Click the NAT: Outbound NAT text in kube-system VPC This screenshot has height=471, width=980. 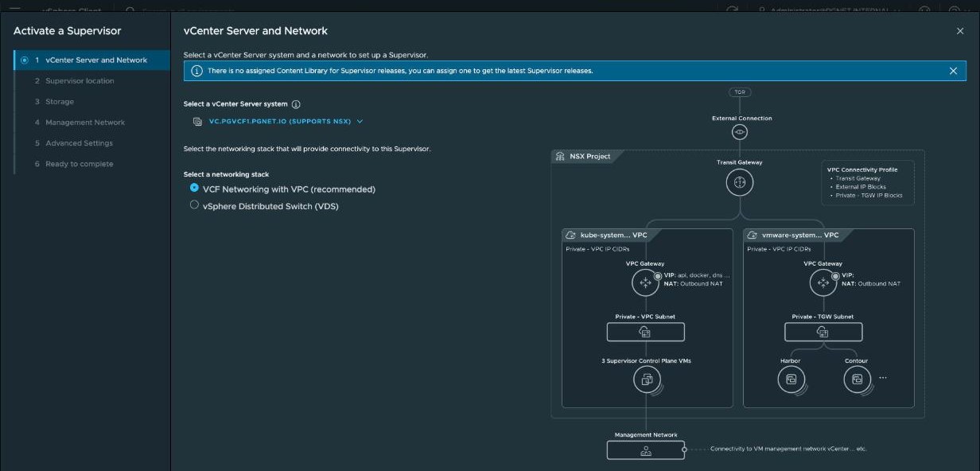[693, 283]
